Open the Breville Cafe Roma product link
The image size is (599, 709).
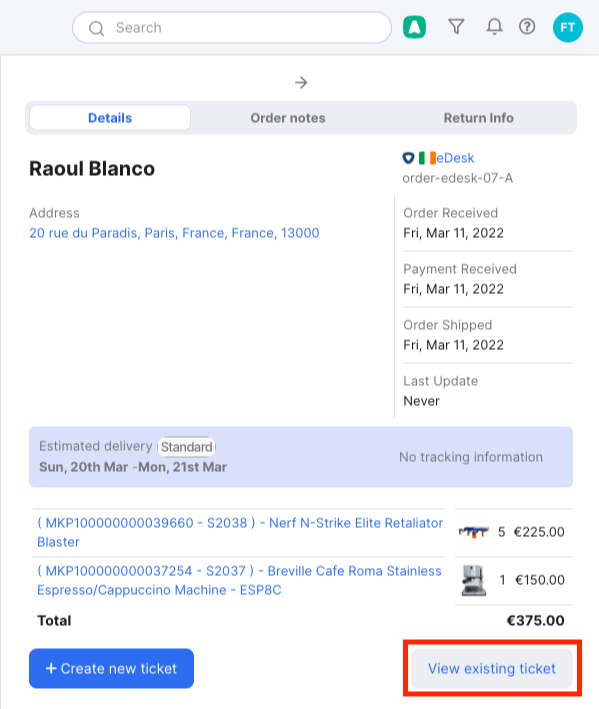(x=239, y=580)
